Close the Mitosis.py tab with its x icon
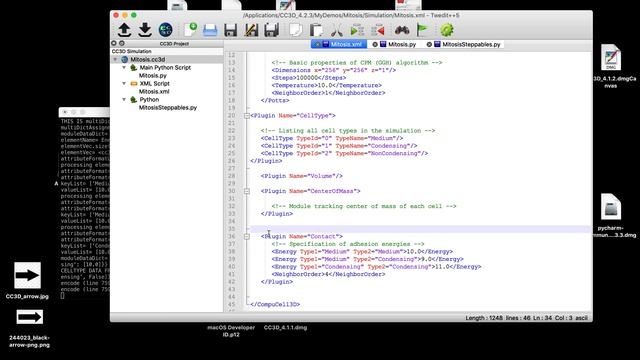This screenshot has height=360, width=640. click(x=375, y=44)
